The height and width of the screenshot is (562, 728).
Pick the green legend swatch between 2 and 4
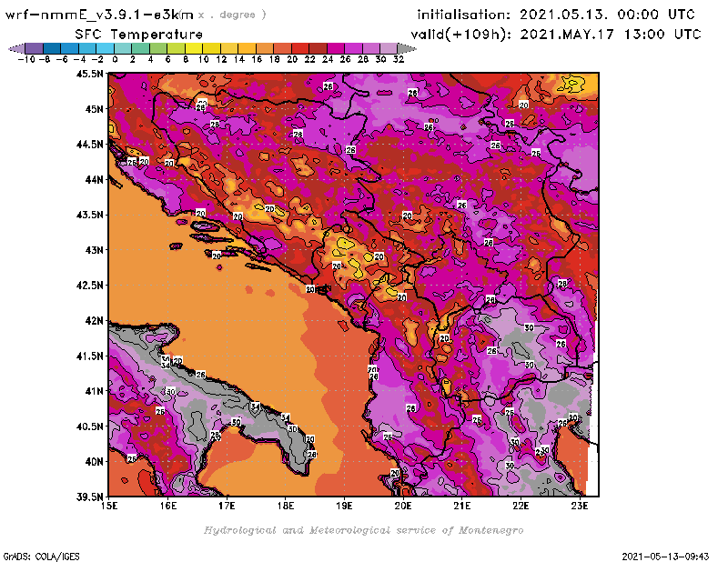(140, 48)
